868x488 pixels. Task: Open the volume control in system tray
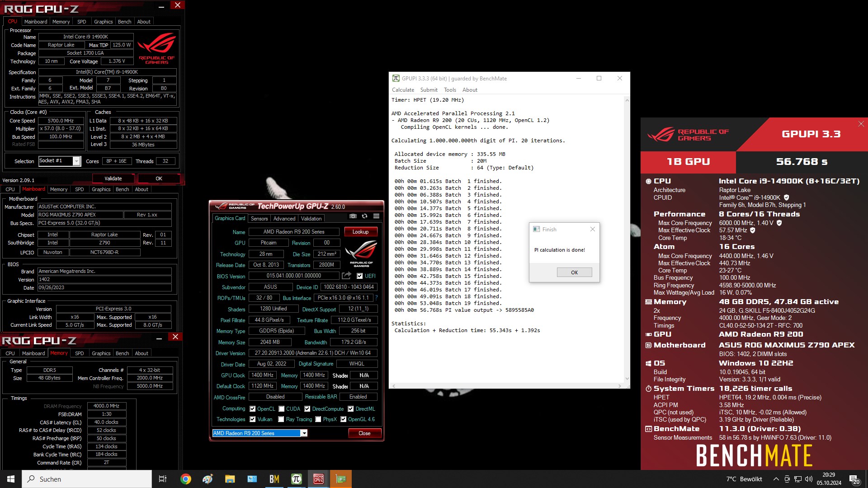(809, 479)
